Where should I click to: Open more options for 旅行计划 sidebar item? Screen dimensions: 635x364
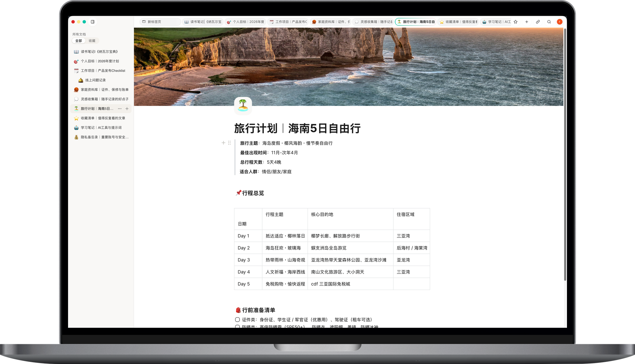click(120, 109)
